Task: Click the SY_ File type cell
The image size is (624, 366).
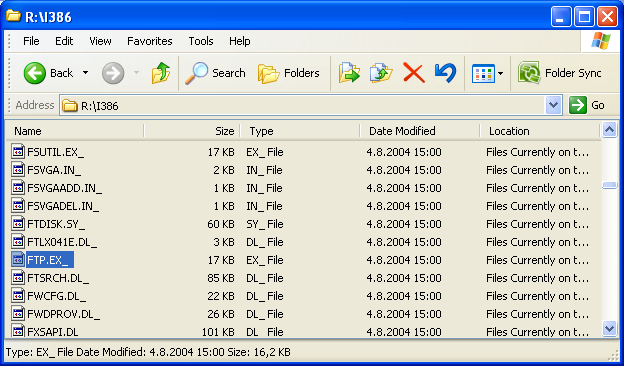Action: pos(265,224)
